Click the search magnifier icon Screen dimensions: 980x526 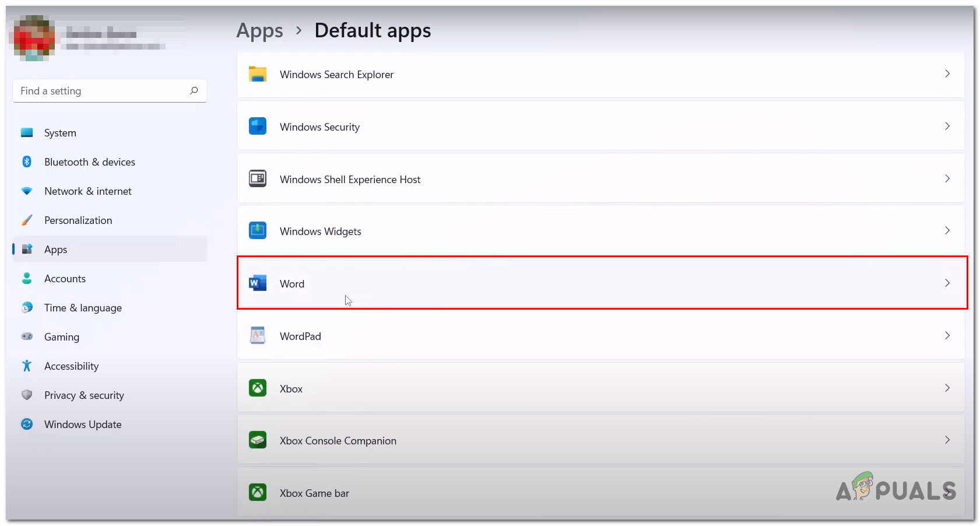point(194,90)
